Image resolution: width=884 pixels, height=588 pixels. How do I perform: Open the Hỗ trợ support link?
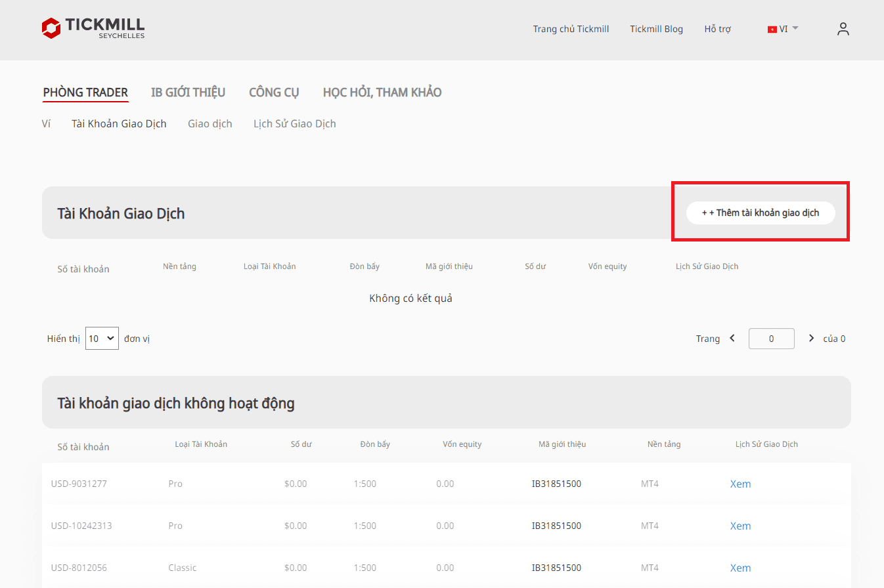pyautogui.click(x=717, y=29)
